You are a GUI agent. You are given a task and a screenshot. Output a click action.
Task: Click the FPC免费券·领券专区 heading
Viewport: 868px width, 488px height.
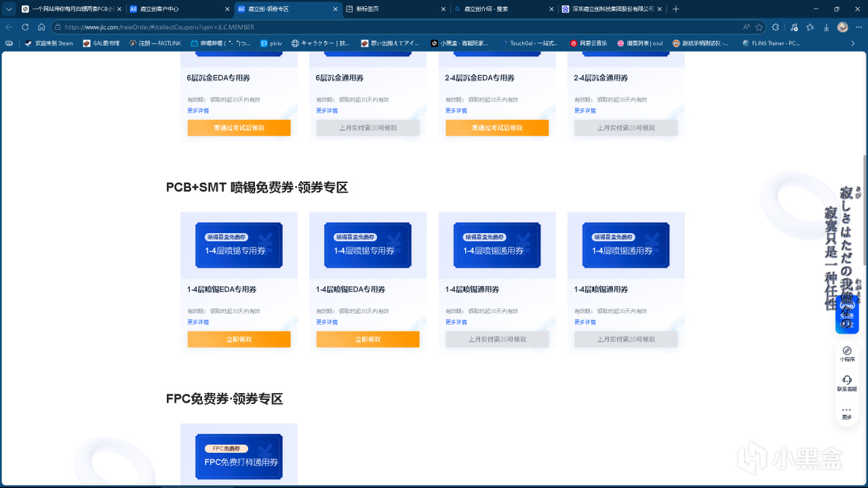pyautogui.click(x=224, y=399)
